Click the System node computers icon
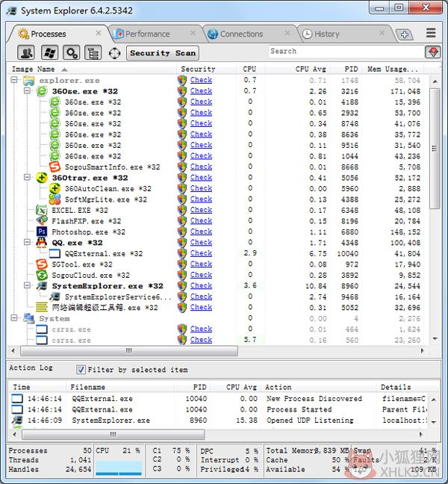The height and width of the screenshot is (484, 448). point(28,318)
